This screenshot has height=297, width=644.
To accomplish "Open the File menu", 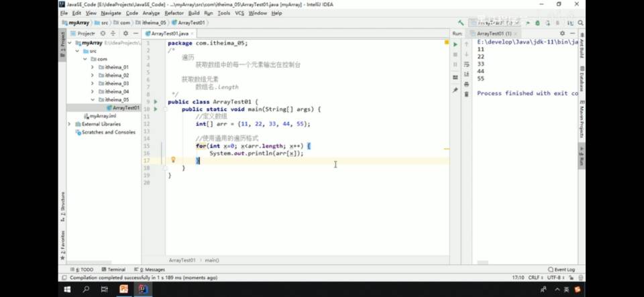I will pyautogui.click(x=64, y=13).
